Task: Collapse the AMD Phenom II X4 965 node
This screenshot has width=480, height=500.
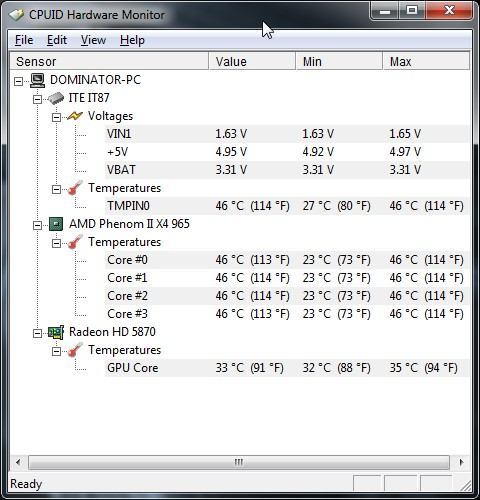Action: point(38,225)
